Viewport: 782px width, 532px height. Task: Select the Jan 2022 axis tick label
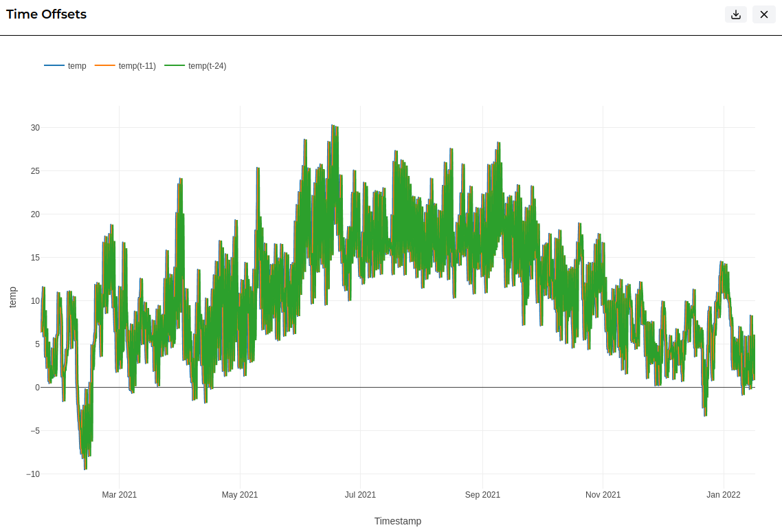[723, 495]
